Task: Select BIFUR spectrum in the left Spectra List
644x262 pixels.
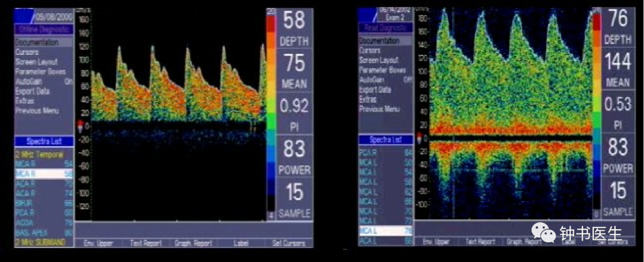Action: point(43,203)
